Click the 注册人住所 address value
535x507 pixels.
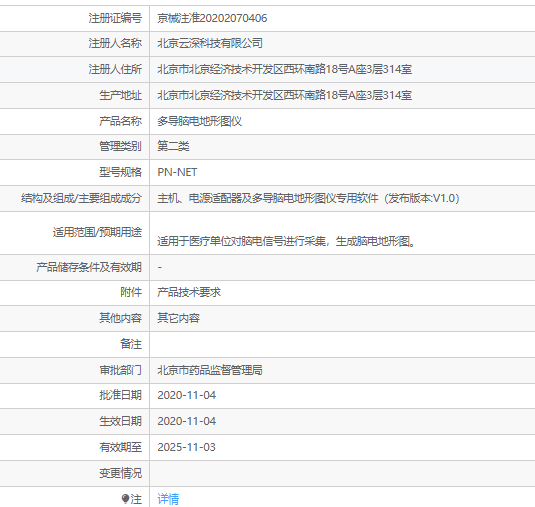click(x=285, y=69)
